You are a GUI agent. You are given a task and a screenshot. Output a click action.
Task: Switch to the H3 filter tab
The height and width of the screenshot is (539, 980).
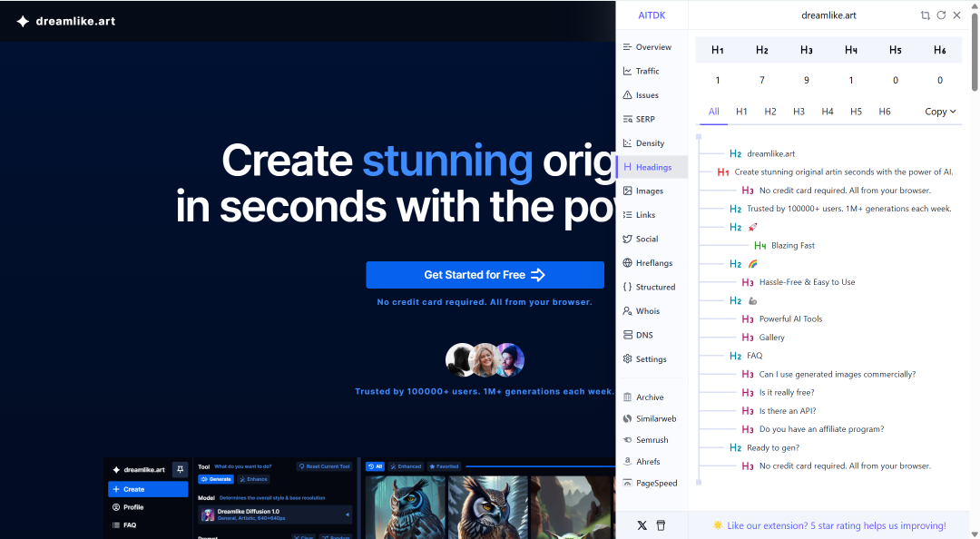coord(799,112)
